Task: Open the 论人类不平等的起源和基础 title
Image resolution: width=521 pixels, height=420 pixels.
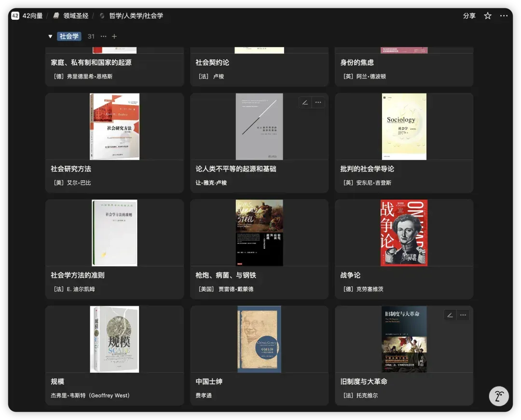Action: 236,169
